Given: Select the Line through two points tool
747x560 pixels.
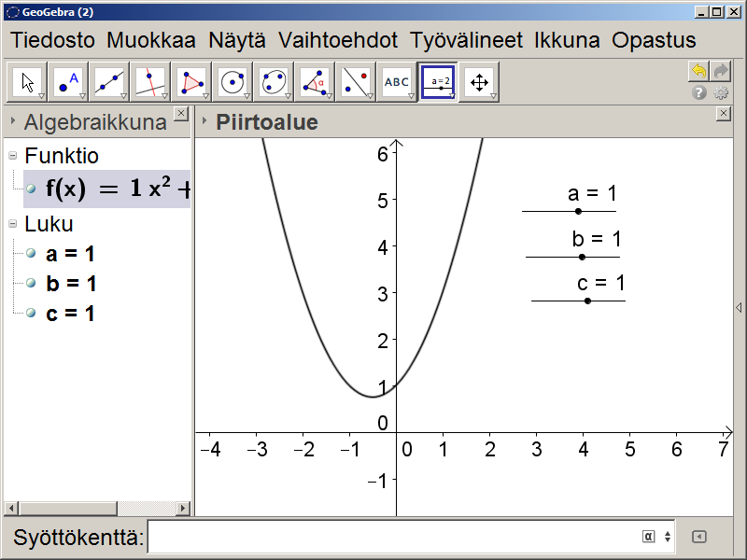Looking at the screenshot, I should pyautogui.click(x=109, y=82).
